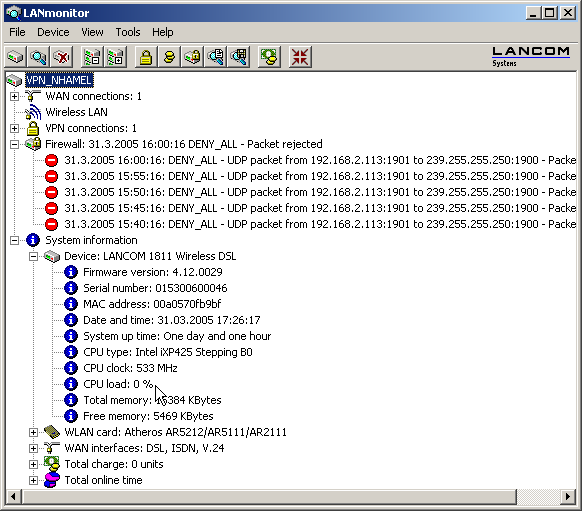
Task: Select Serial number: 015300600046
Action: coord(155,288)
